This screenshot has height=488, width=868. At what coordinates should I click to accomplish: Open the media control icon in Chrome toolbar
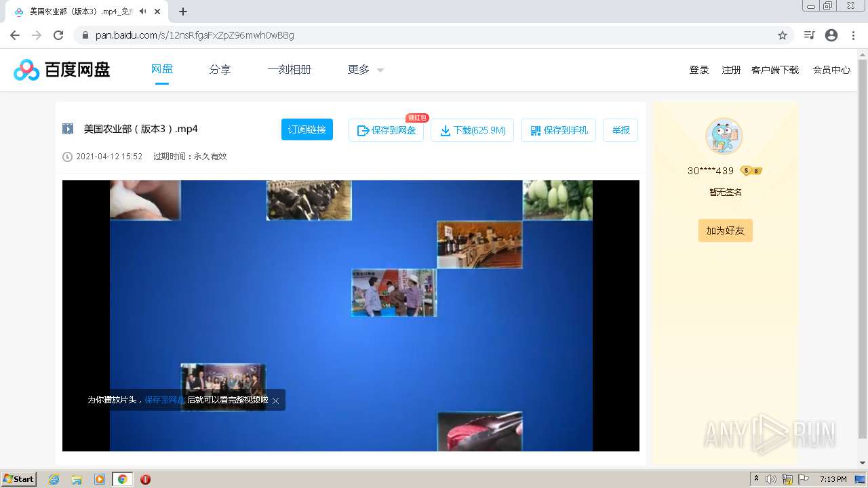point(809,35)
